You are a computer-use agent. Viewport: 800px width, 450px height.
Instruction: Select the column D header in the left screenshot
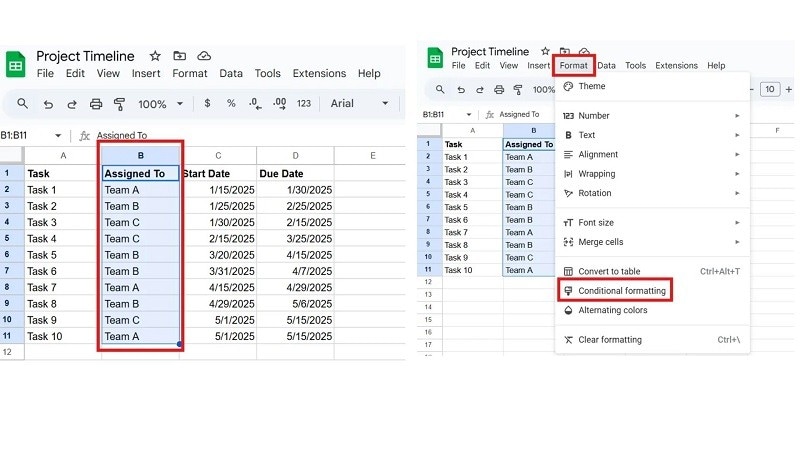295,156
